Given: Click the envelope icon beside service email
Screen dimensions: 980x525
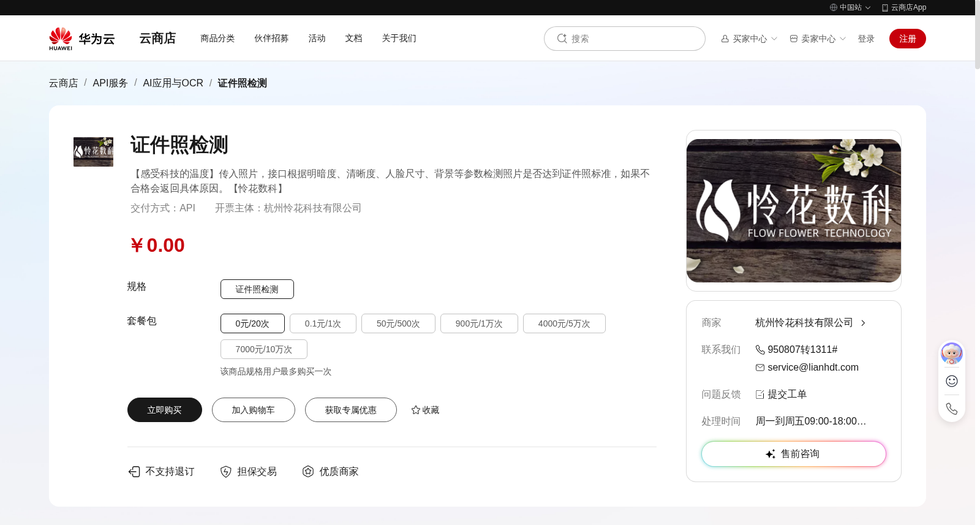Looking at the screenshot, I should click(x=760, y=368).
